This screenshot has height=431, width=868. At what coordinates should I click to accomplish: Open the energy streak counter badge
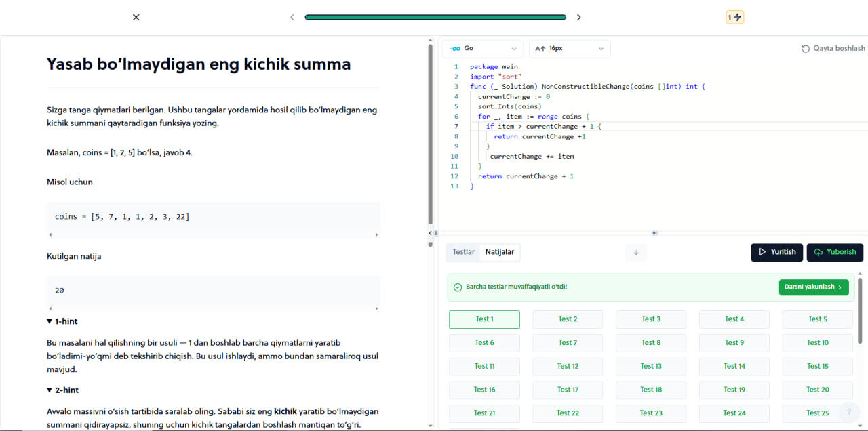[x=735, y=17]
